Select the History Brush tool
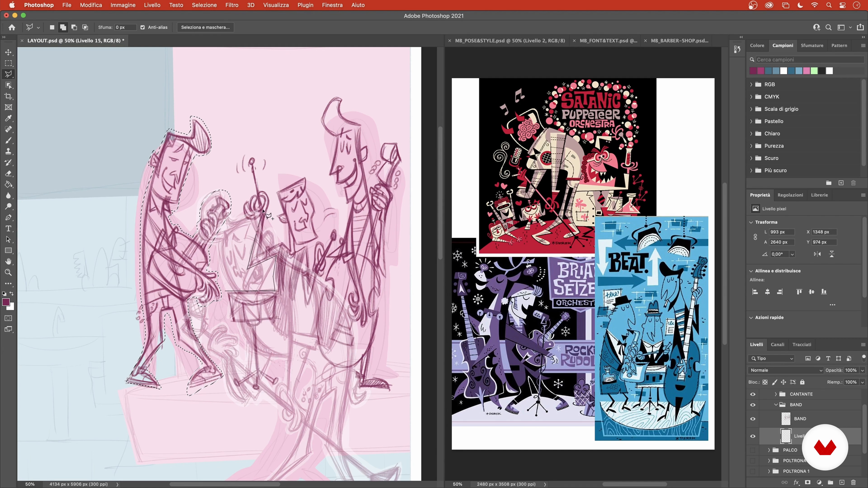This screenshot has width=868, height=488. pos(8,162)
